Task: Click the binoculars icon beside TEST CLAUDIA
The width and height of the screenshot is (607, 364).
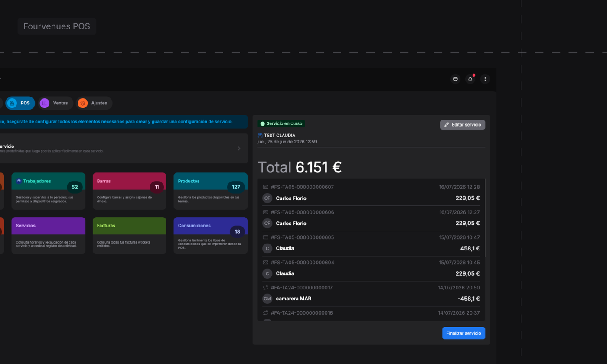Action: [x=260, y=136]
